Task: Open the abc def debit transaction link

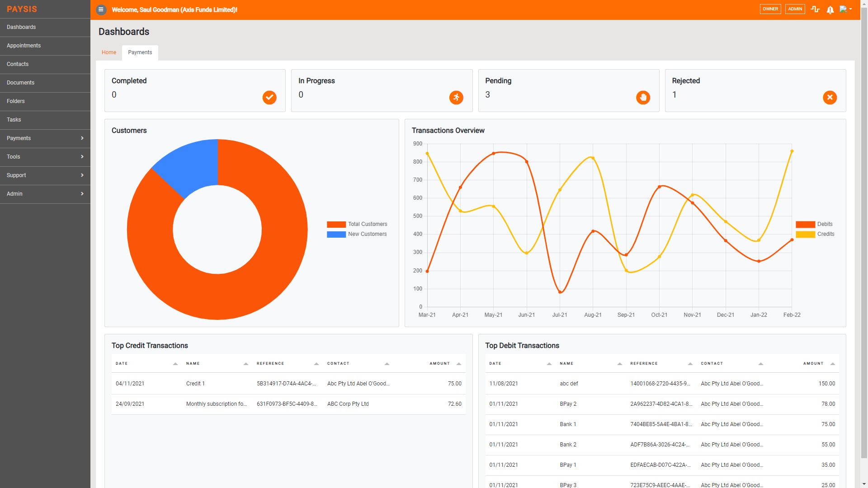Action: click(x=568, y=383)
